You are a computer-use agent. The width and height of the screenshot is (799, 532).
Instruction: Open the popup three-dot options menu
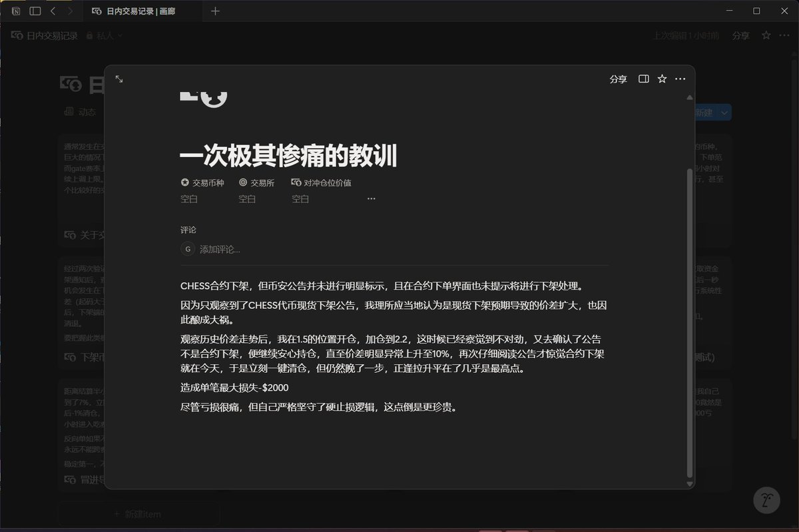[x=680, y=79]
